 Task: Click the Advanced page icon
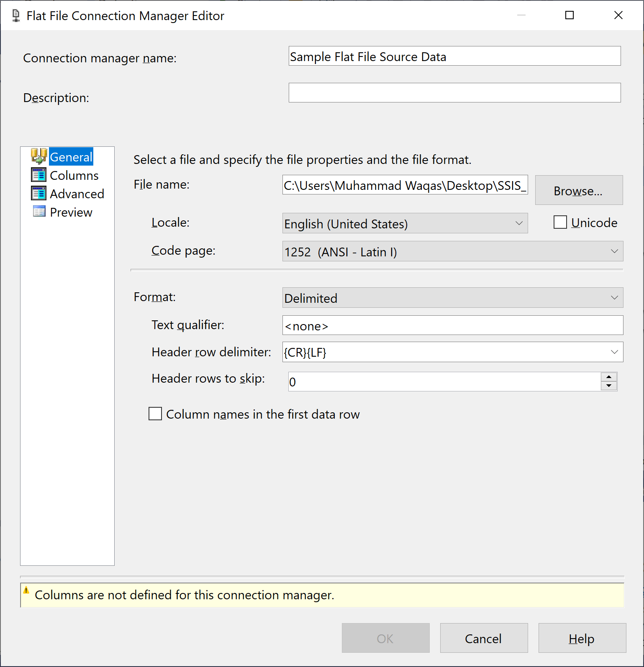(39, 193)
